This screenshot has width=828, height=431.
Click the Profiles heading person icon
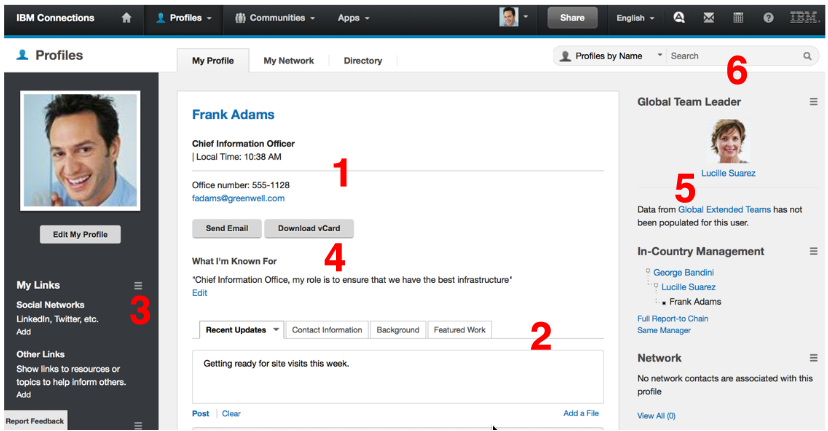click(22, 55)
